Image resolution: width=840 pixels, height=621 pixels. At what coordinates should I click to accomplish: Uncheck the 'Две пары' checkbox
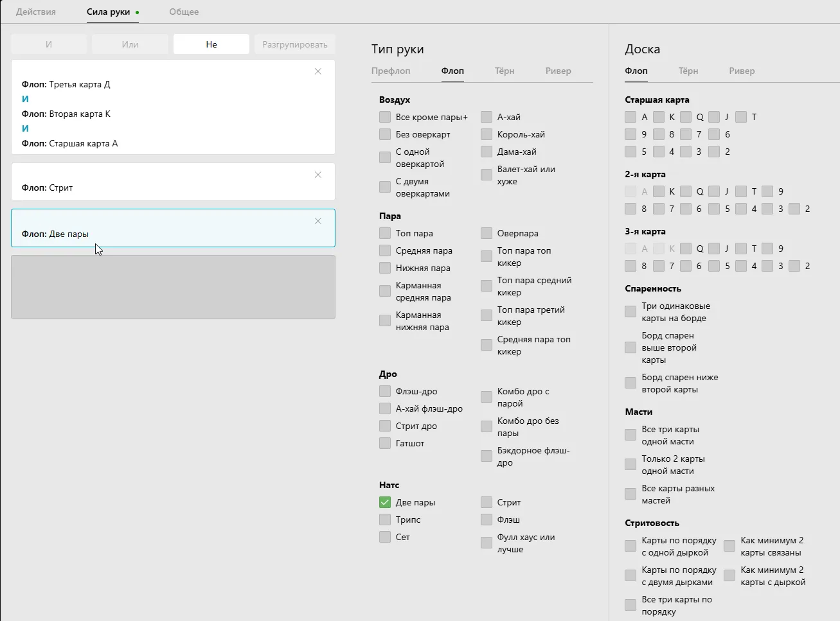pyautogui.click(x=385, y=502)
